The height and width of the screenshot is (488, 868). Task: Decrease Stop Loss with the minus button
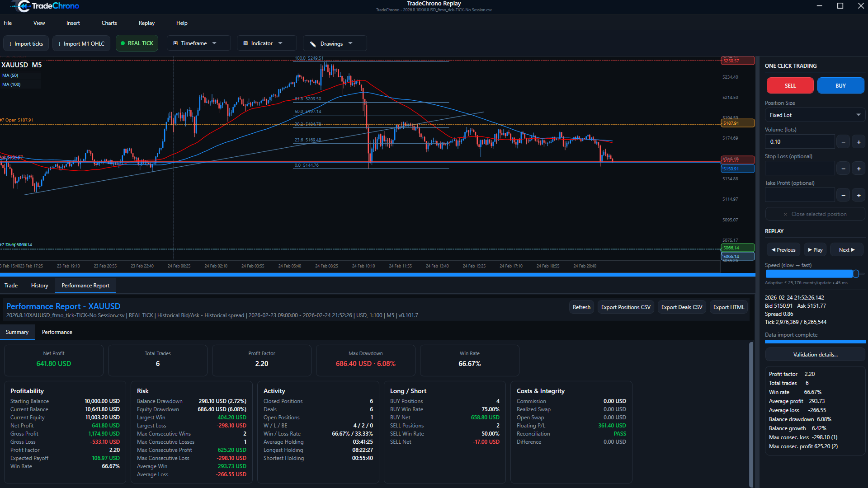pos(843,169)
